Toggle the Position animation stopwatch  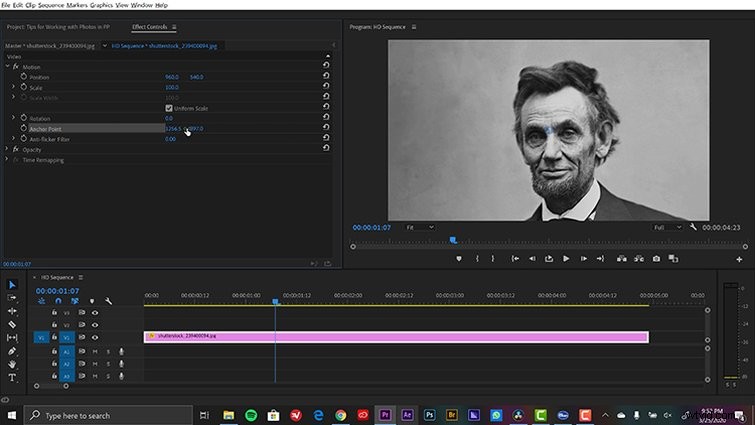click(24, 77)
